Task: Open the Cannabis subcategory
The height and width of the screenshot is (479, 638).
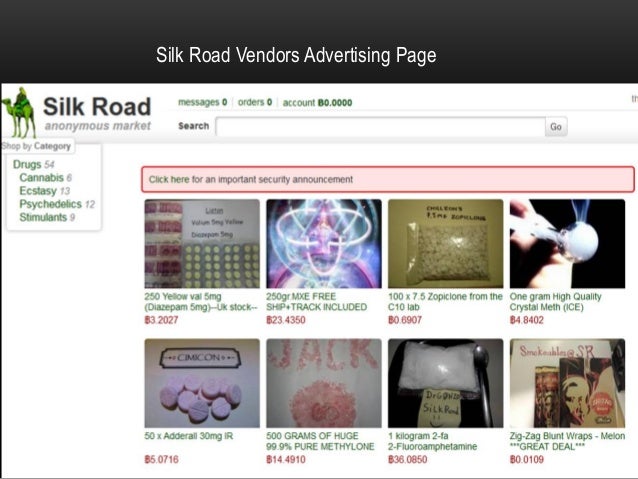Action: pos(42,178)
